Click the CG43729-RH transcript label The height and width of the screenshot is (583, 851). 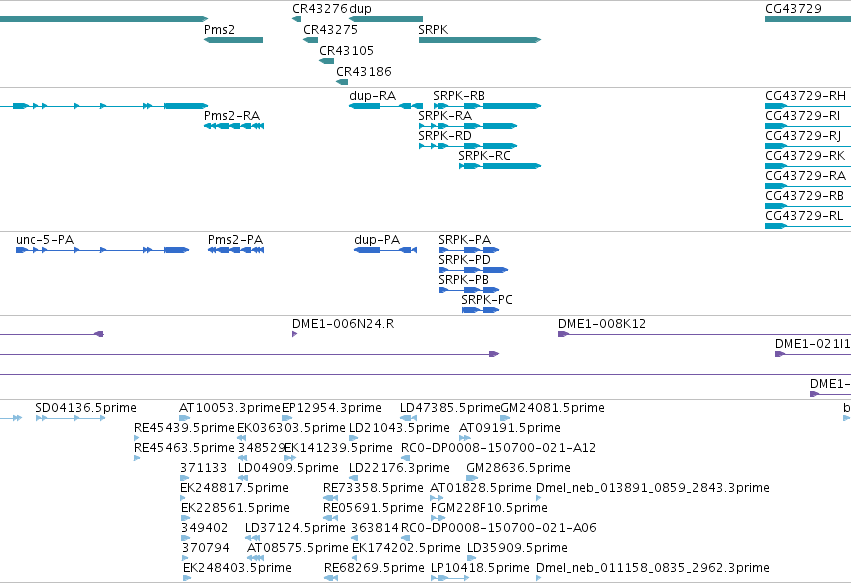(x=805, y=96)
